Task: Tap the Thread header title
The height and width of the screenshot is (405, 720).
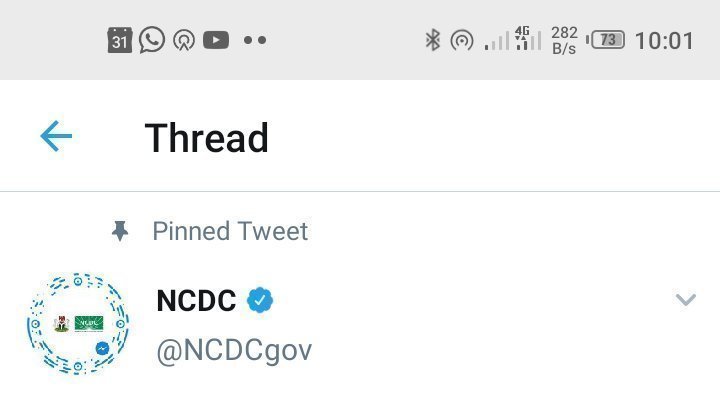Action: coord(207,138)
